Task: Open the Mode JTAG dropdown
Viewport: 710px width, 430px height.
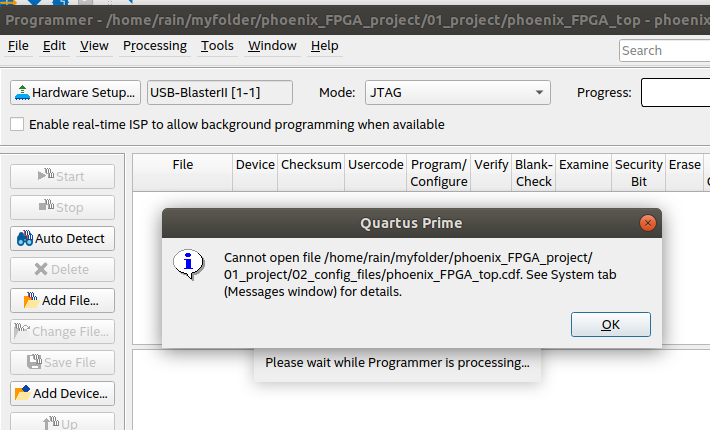Action: pyautogui.click(x=458, y=93)
